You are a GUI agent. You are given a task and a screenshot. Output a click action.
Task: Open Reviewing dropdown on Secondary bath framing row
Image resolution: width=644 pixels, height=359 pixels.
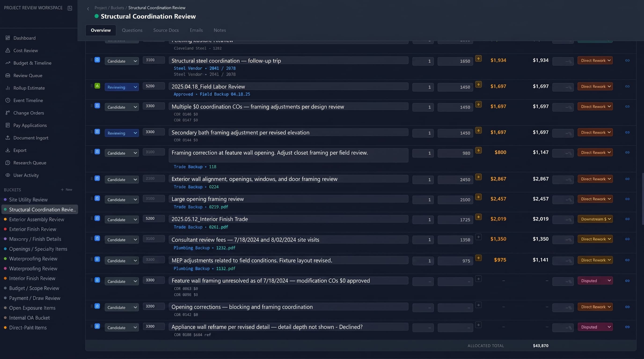coord(121,133)
